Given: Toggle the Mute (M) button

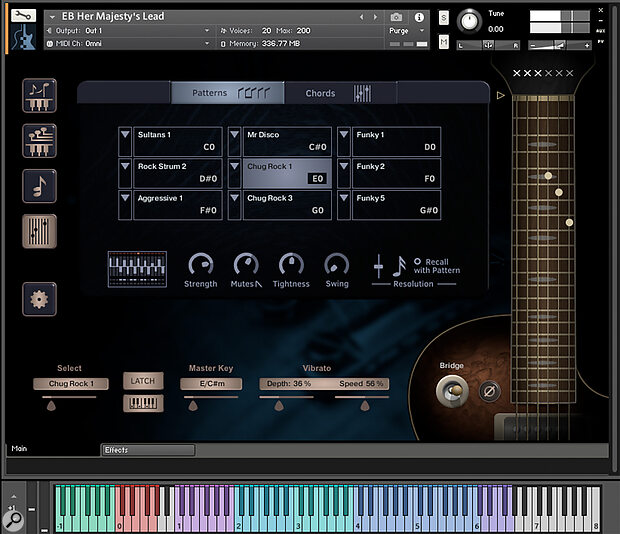Looking at the screenshot, I should click(x=443, y=41).
